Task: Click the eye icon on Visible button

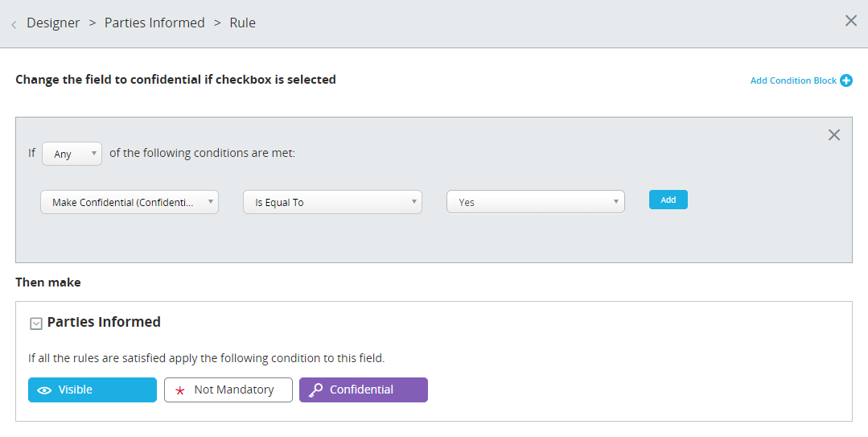Action: 44,390
